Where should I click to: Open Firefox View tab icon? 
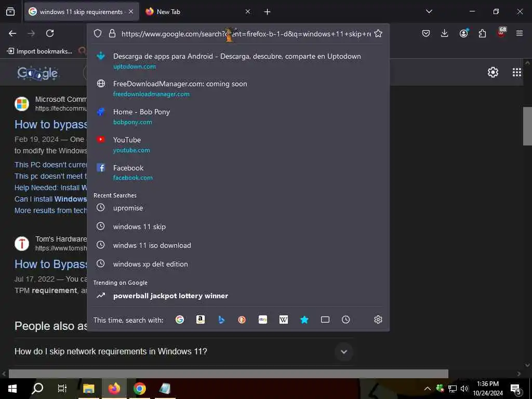tap(10, 12)
